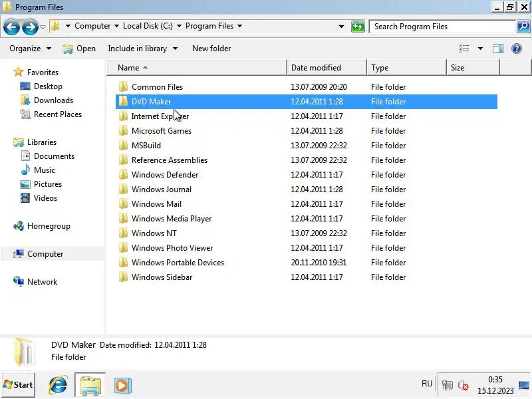
Task: Select the Windows Journal folder icon
Action: point(123,189)
